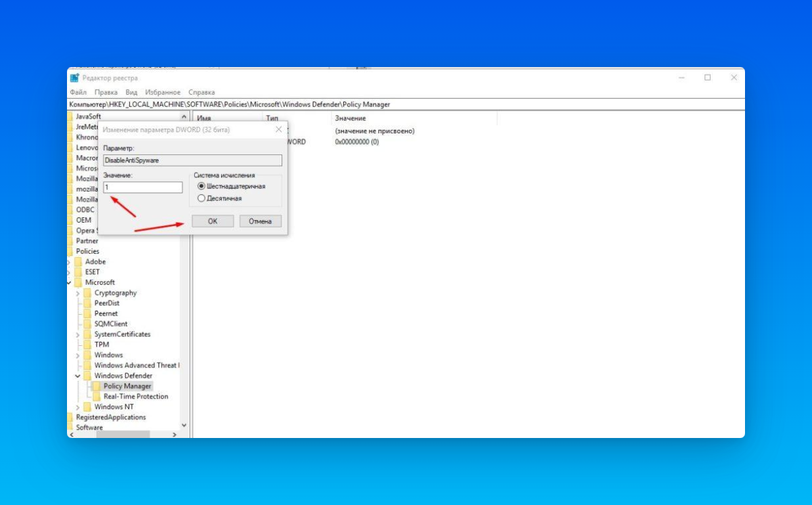Open the Файл menu
Image resolution: width=812 pixels, height=505 pixels.
78,92
